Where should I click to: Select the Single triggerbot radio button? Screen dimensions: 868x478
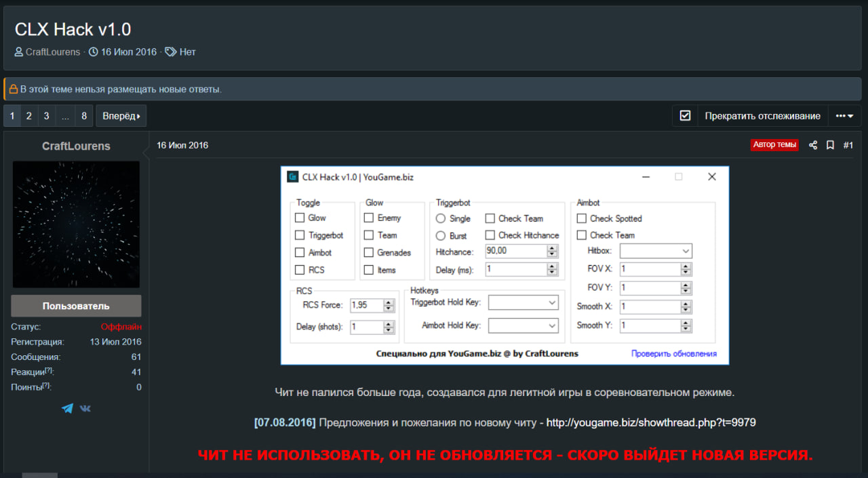(441, 218)
